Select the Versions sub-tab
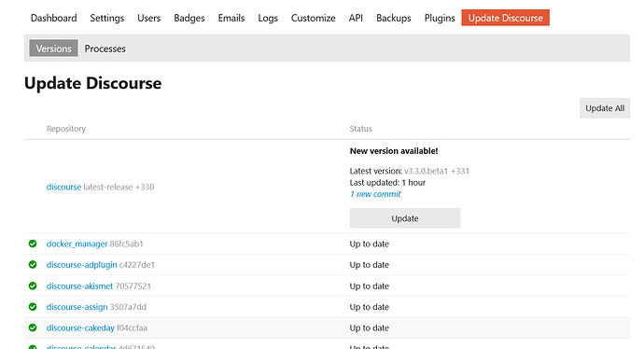 point(53,49)
